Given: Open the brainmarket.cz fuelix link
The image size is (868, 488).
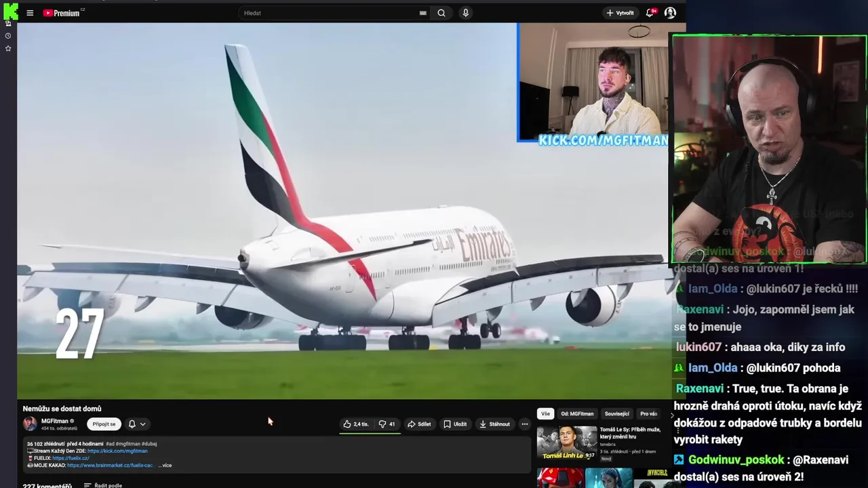Looking at the screenshot, I should point(110,466).
